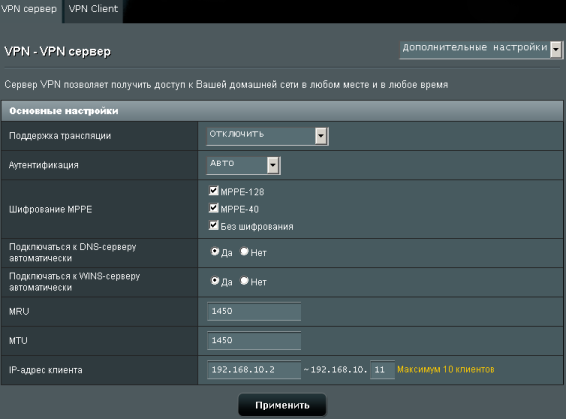This screenshot has height=419, width=566.
Task: Switch to the VPN Client tab
Action: pos(93,10)
